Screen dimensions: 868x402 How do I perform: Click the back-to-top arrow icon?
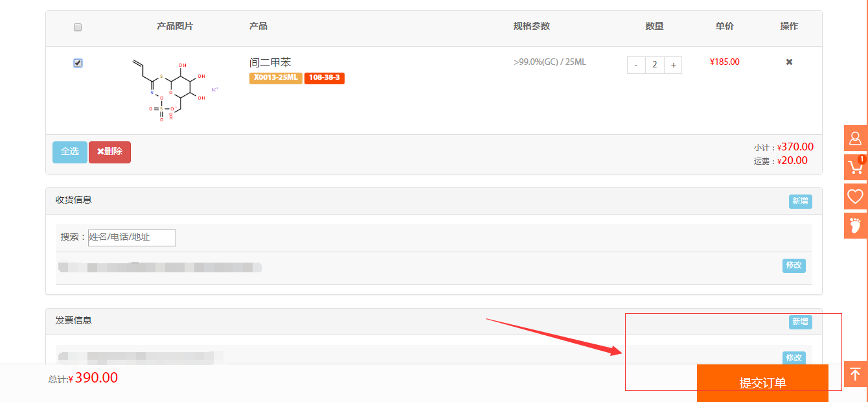tap(855, 374)
